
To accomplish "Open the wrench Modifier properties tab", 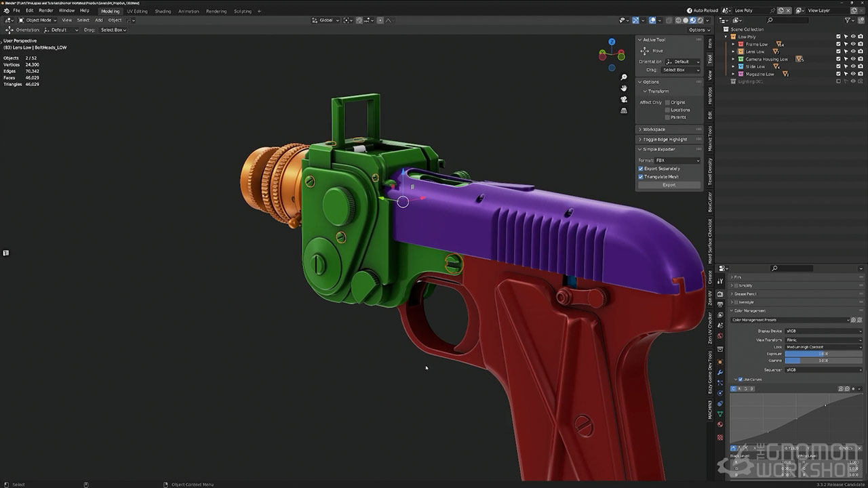I will pos(720,372).
